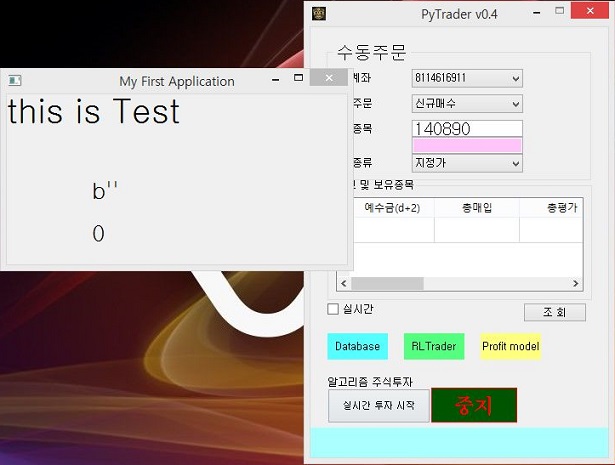Open the 지정가 price type dropdown
The height and width of the screenshot is (465, 615).
[467, 163]
